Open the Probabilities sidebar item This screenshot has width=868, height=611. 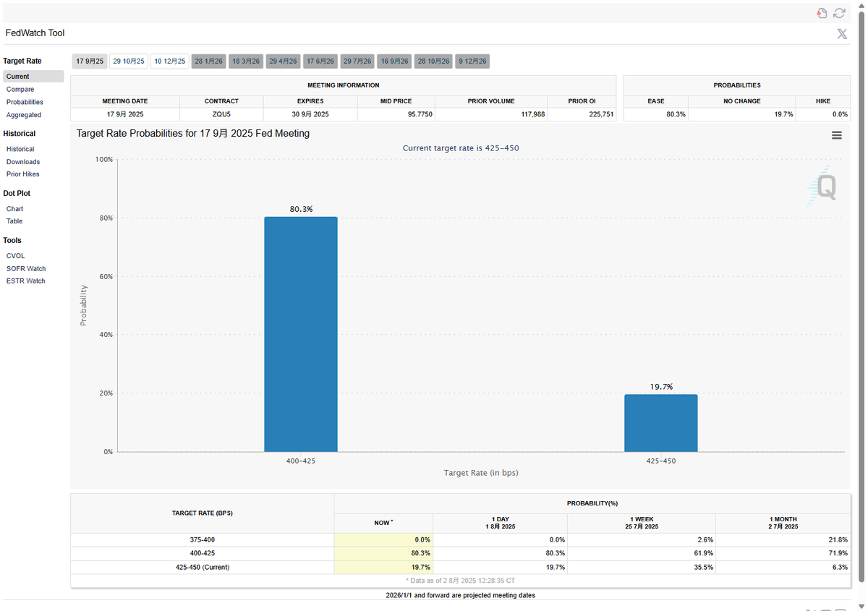click(x=25, y=102)
